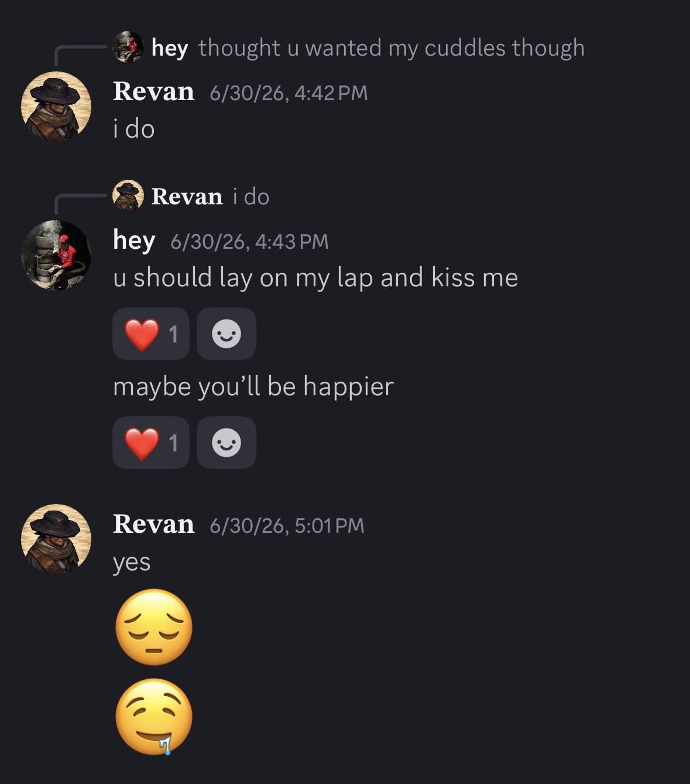Open hey's avatar on the 4:43 PM message

point(56,255)
